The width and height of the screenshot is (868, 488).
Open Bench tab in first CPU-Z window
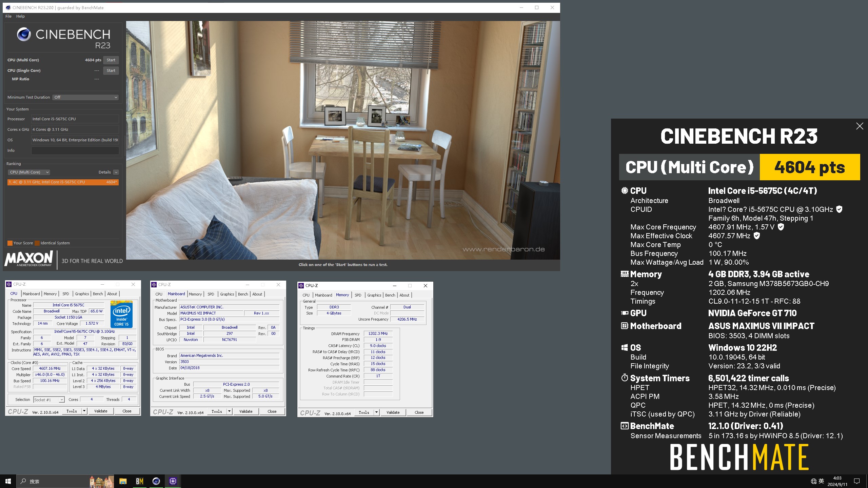click(x=98, y=294)
